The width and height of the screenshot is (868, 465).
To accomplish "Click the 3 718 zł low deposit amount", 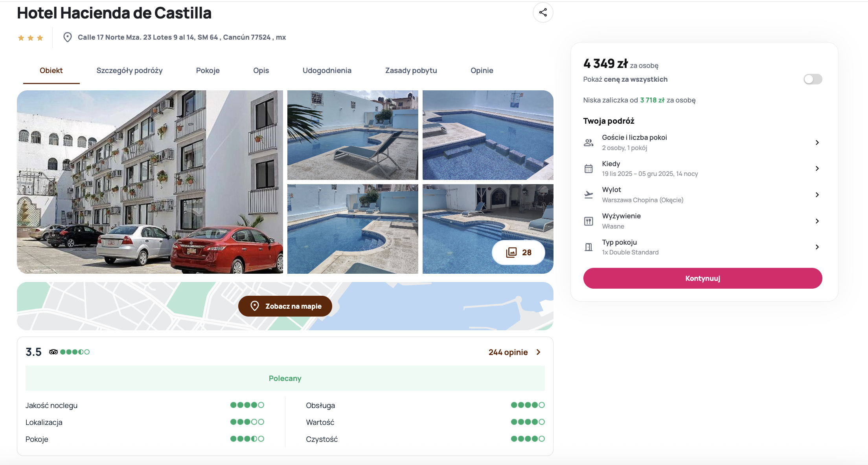I will [652, 100].
